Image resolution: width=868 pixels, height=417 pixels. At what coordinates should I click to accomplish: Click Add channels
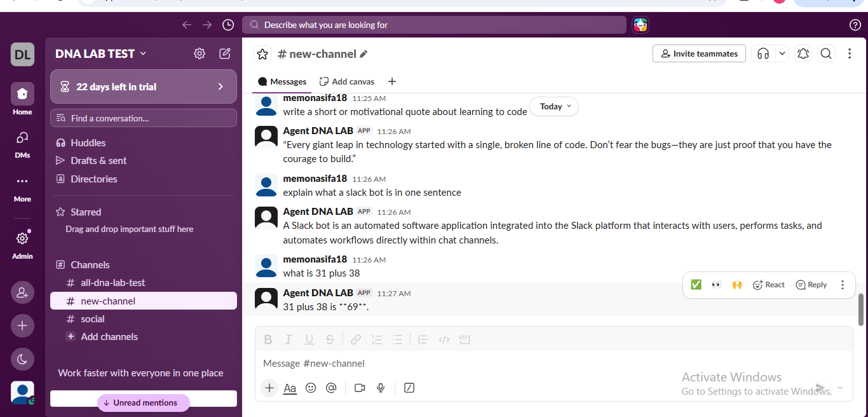(x=144, y=337)
